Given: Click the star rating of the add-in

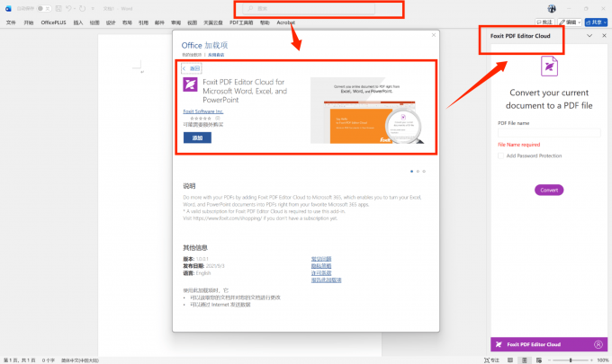Looking at the screenshot, I should click(x=201, y=118).
